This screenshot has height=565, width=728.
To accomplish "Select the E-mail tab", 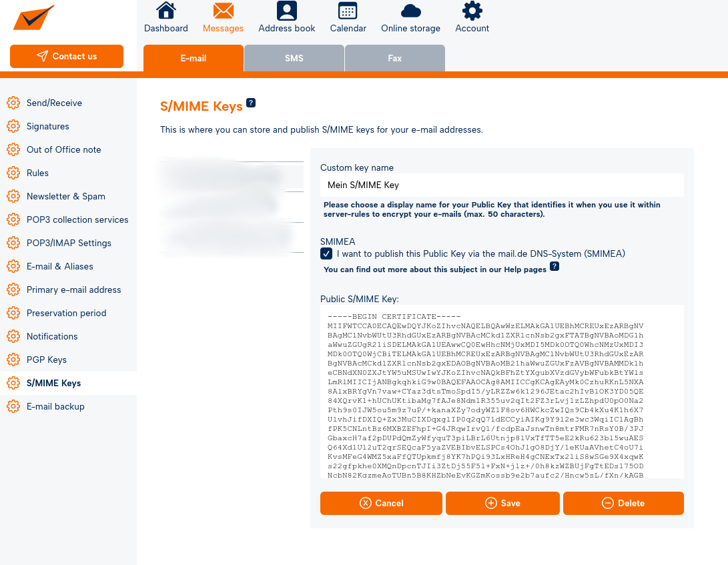I will [x=194, y=58].
